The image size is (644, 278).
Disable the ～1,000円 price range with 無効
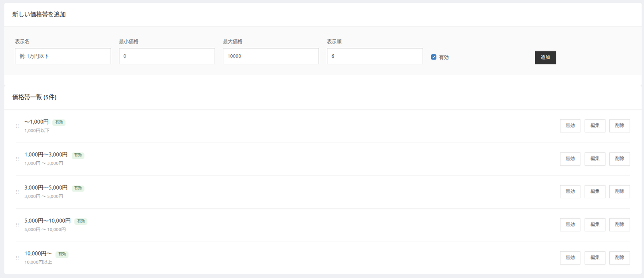pos(570,126)
